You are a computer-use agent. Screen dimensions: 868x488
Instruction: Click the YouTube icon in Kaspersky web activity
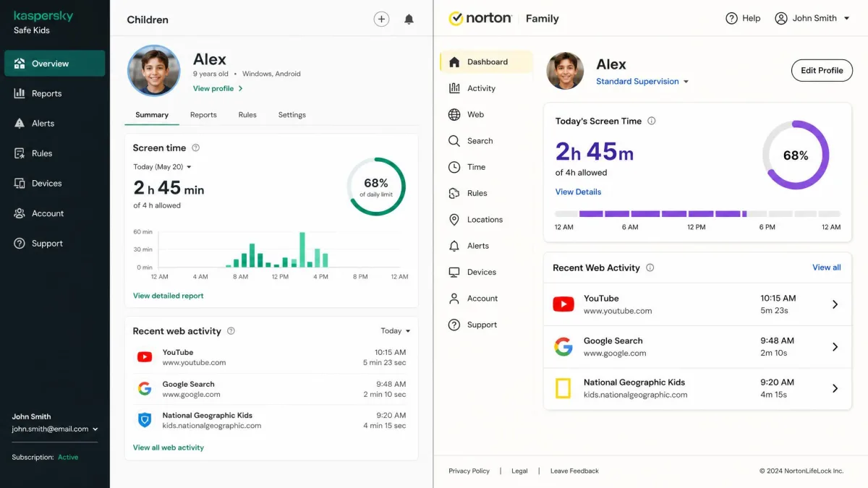145,357
